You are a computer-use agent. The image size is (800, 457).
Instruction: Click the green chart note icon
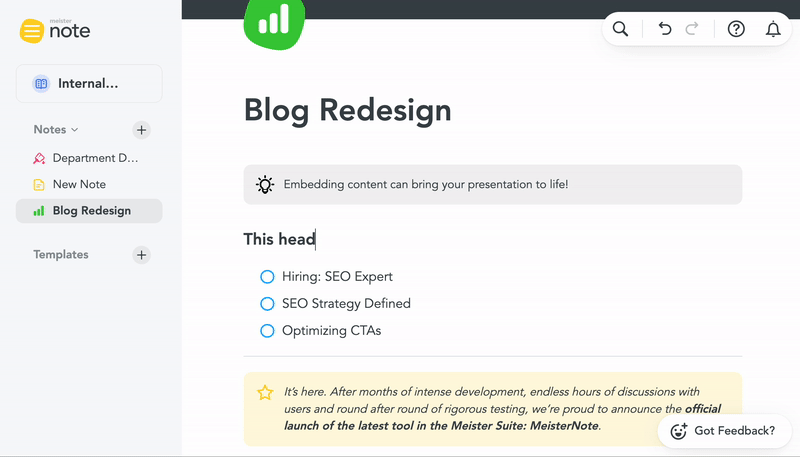click(x=274, y=23)
